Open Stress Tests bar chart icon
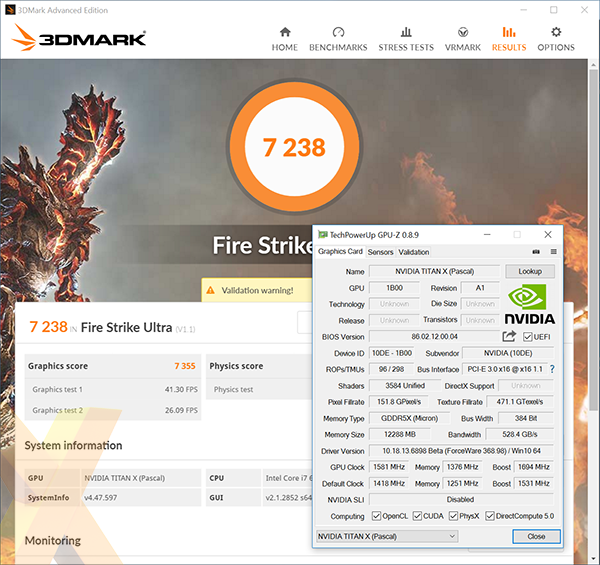 click(406, 32)
